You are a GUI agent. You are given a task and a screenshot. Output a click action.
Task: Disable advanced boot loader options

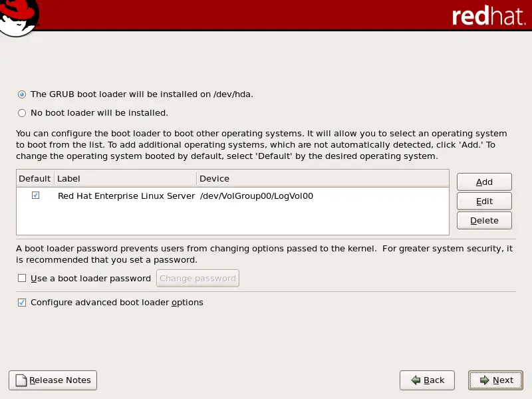click(x=21, y=302)
